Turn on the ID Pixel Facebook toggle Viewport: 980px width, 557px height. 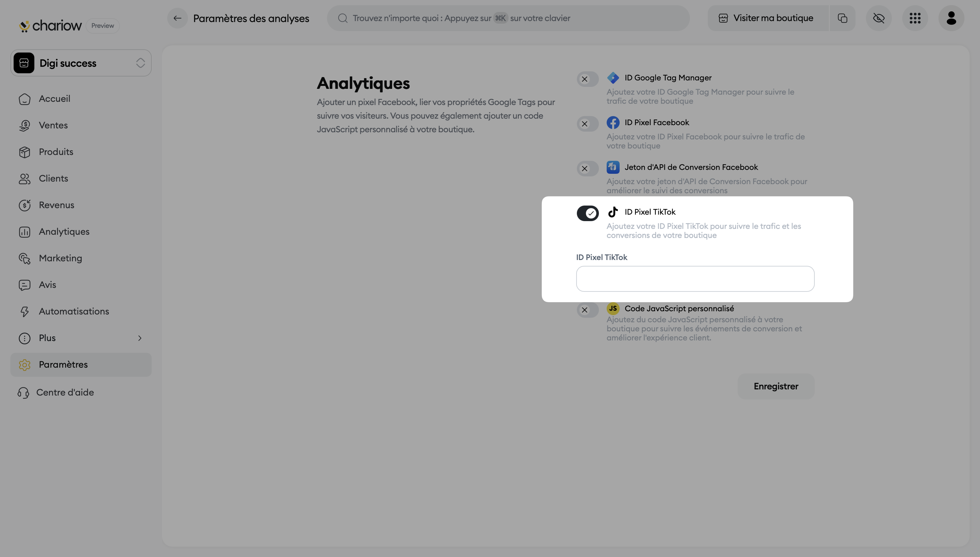coord(588,124)
